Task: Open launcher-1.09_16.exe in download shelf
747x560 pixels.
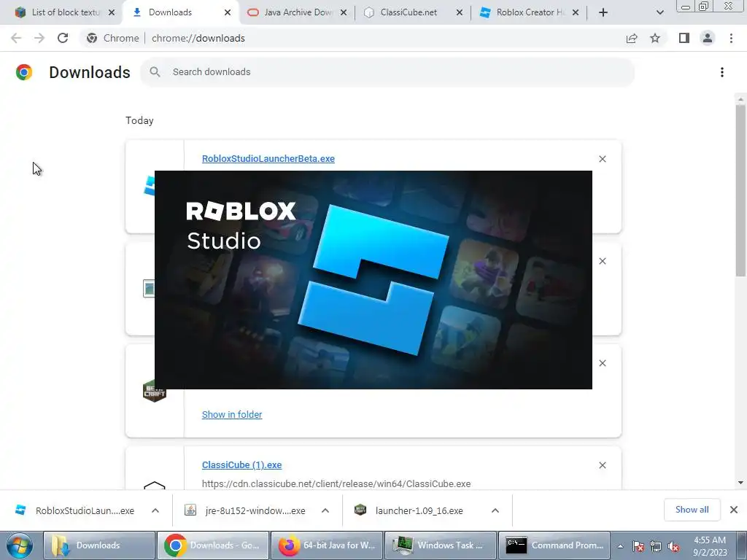Action: (409, 510)
